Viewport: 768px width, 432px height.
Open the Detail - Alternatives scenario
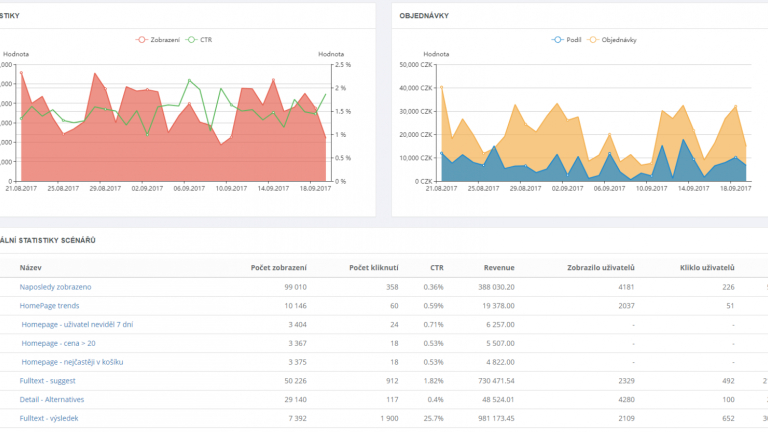pos(52,399)
